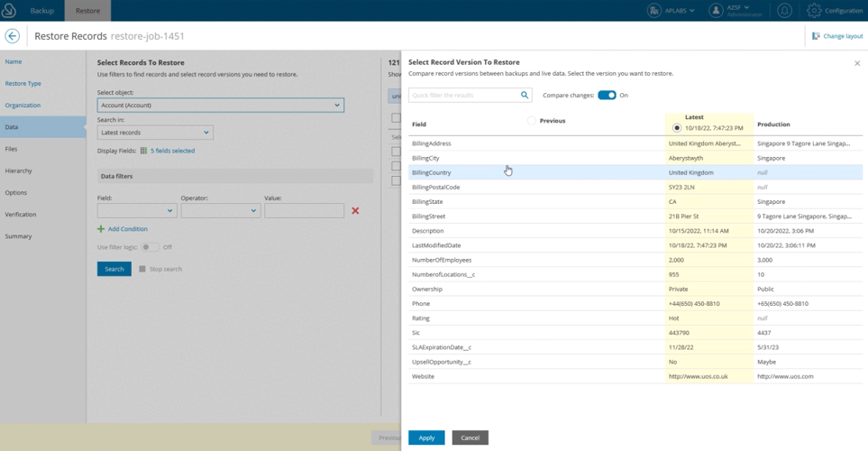Click the Apply button
The width and height of the screenshot is (868, 451).
click(426, 437)
